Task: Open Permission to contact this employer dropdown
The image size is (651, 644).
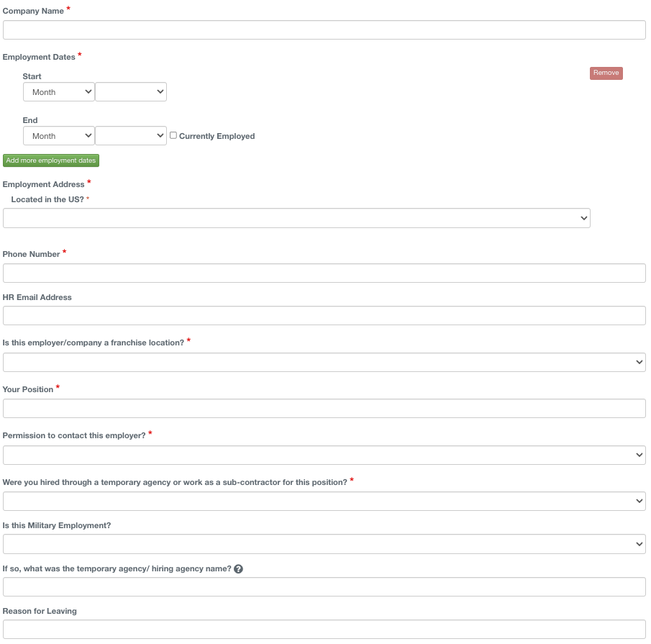Action: point(324,455)
